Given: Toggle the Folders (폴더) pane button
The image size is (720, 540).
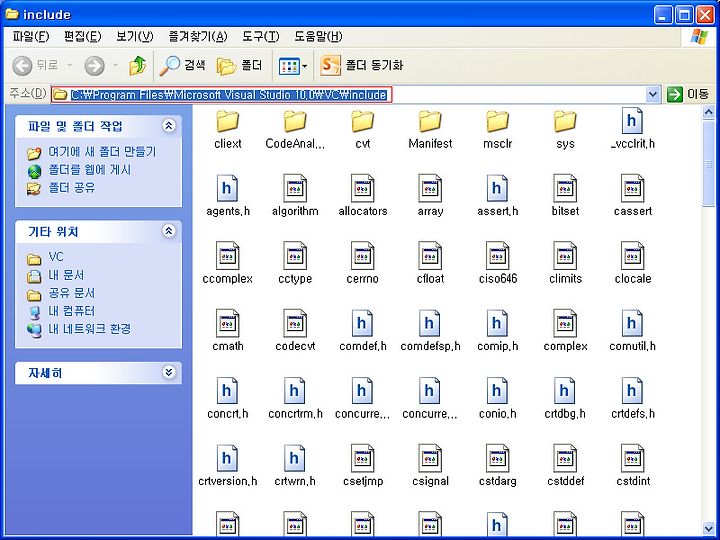Looking at the screenshot, I should point(239,66).
